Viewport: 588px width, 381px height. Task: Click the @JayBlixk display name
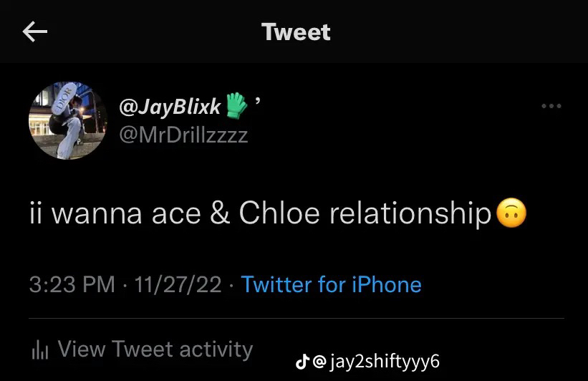point(170,107)
